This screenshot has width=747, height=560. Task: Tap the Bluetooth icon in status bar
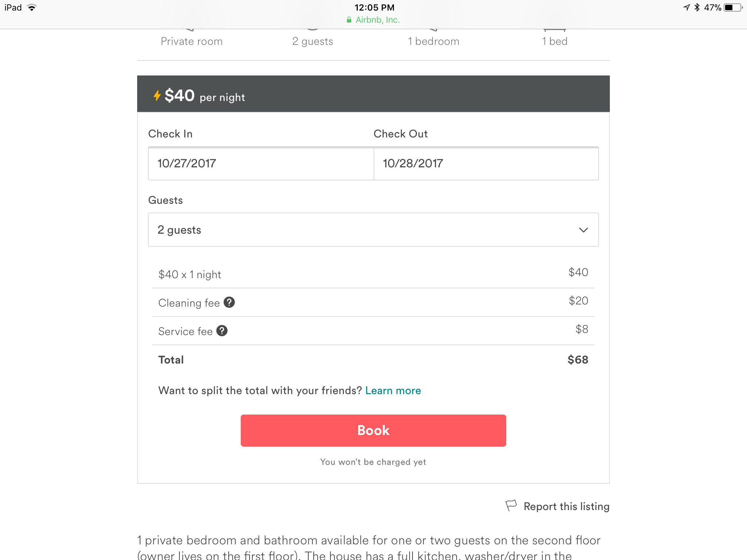697,8
